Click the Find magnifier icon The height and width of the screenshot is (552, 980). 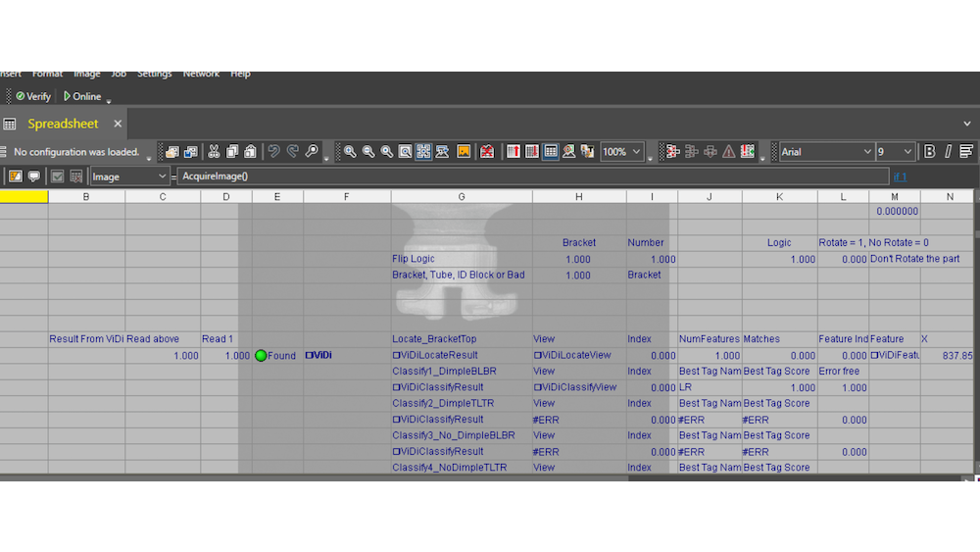tap(312, 152)
